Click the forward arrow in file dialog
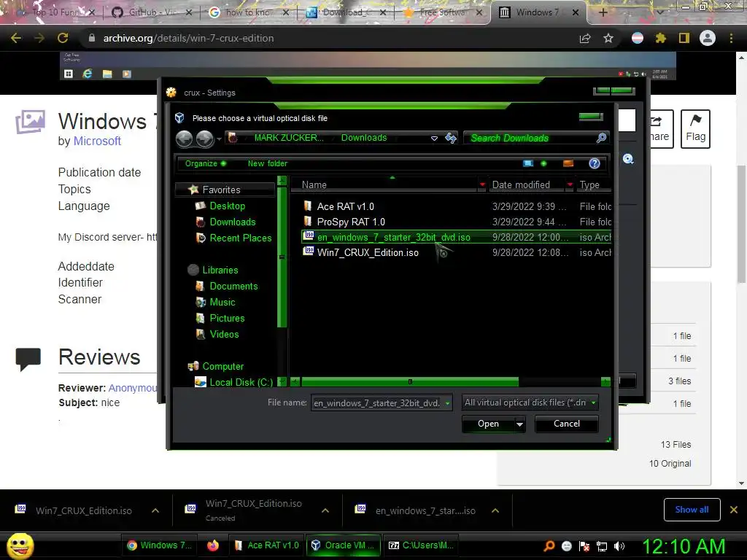This screenshot has width=747, height=560. (205, 139)
